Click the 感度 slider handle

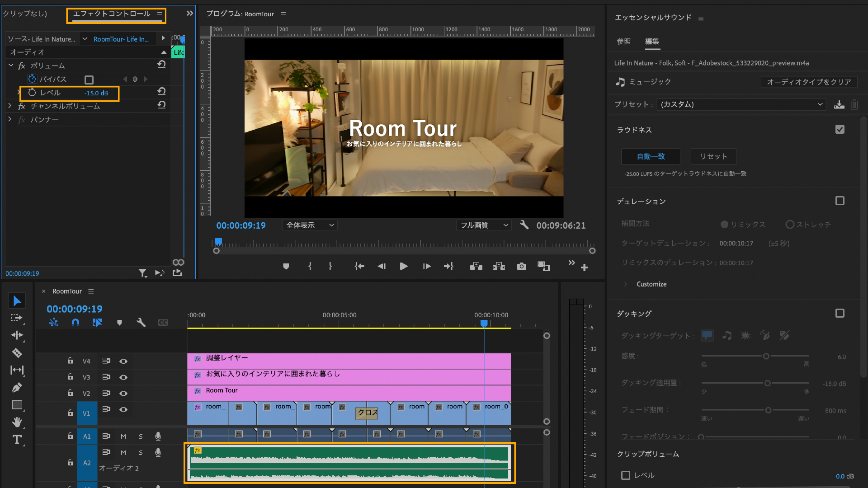click(766, 356)
